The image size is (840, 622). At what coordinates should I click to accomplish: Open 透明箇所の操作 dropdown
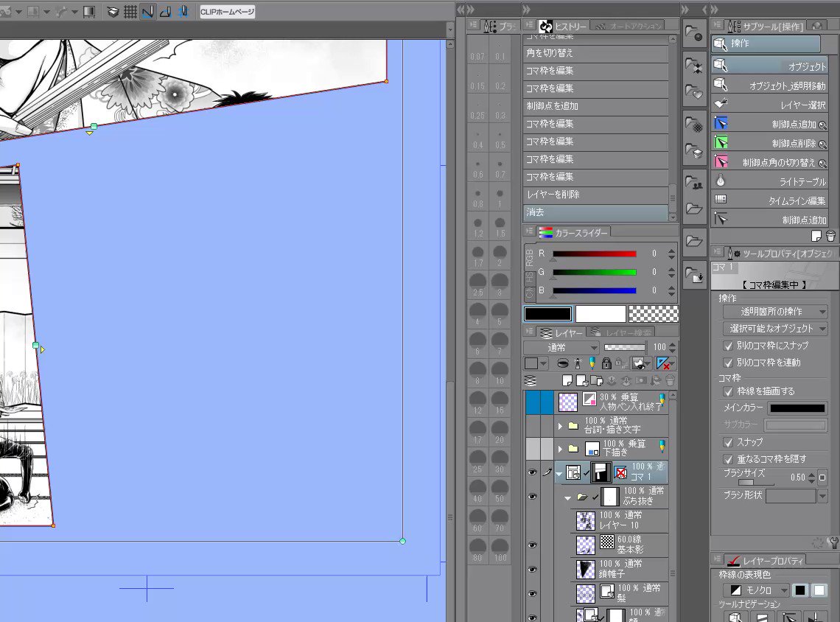(775, 312)
